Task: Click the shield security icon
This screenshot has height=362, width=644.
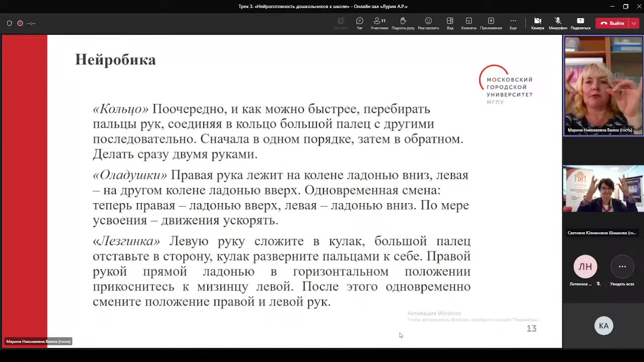Action: pos(9,23)
